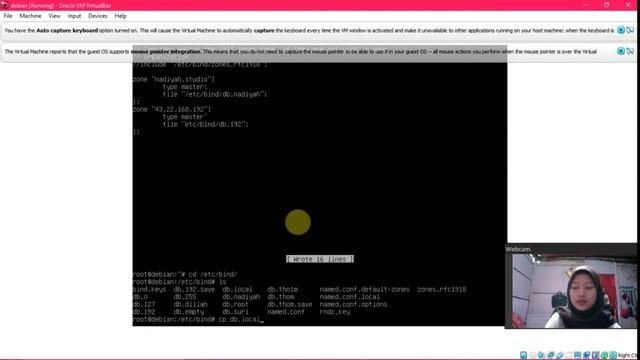Click db.255 in the file listing
The height and width of the screenshot is (360, 640).
pyautogui.click(x=185, y=297)
